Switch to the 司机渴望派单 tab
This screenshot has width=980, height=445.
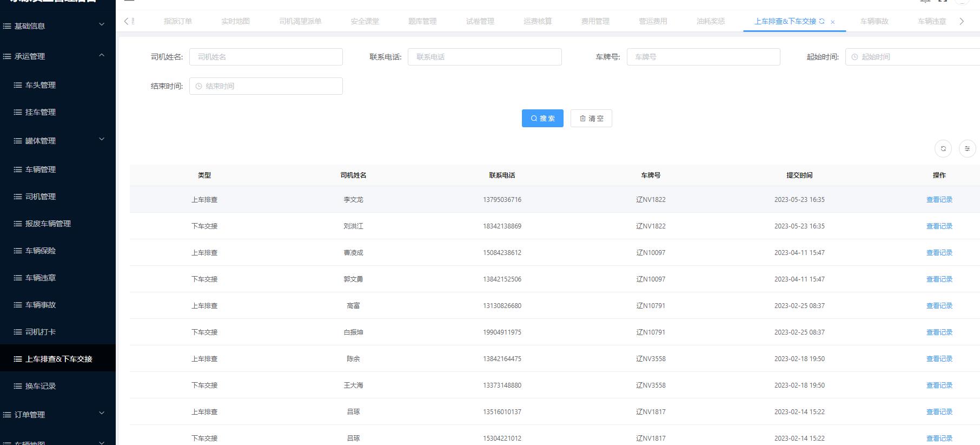[x=300, y=21]
